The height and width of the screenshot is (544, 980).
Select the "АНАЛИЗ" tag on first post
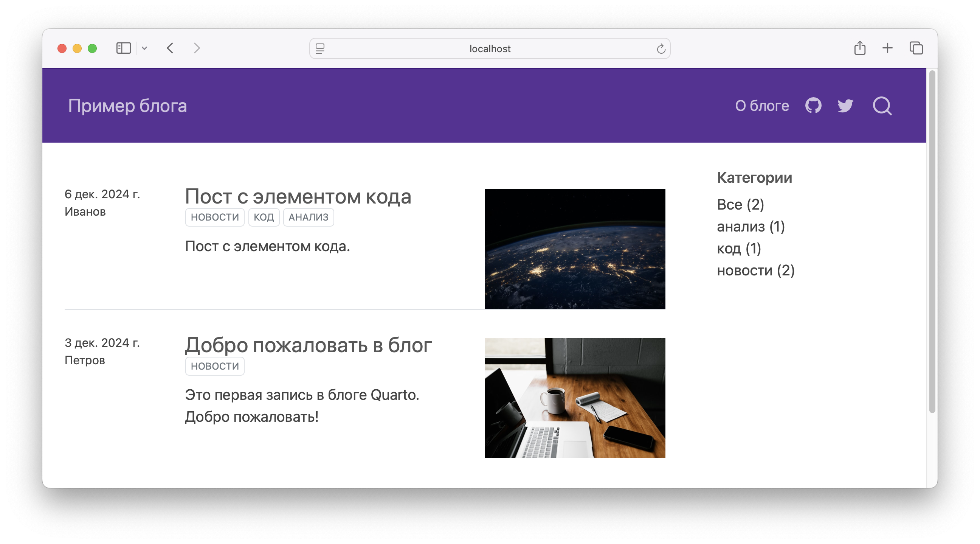point(308,218)
